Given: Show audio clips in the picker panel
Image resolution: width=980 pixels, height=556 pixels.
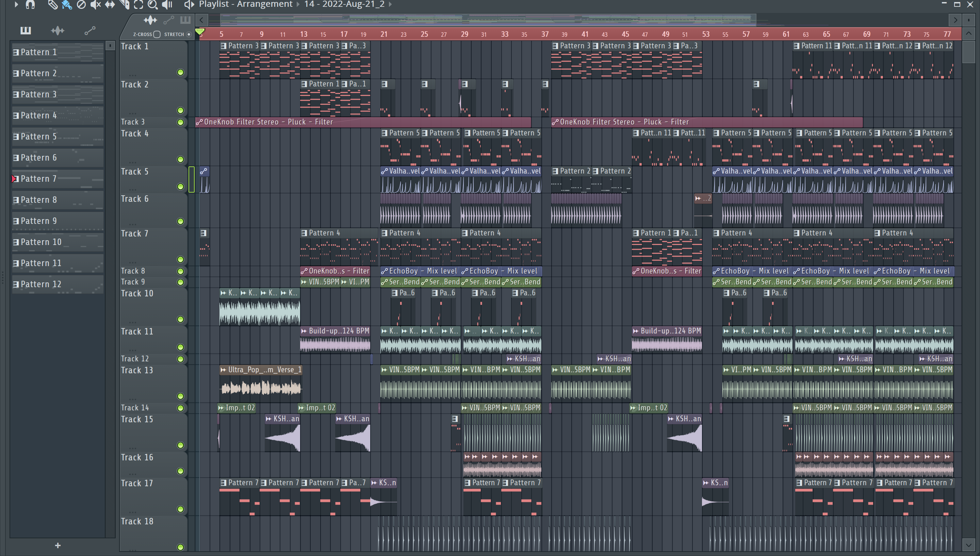Looking at the screenshot, I should 58,30.
